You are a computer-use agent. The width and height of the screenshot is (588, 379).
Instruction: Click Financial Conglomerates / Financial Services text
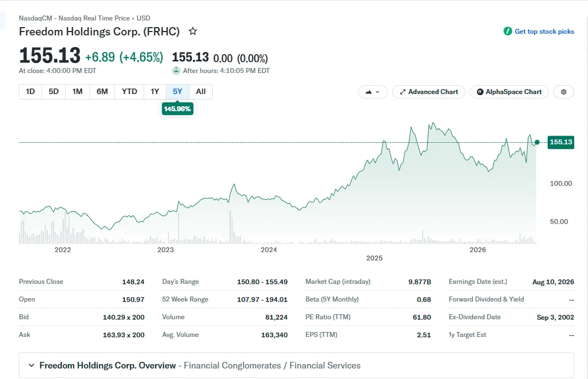click(272, 366)
